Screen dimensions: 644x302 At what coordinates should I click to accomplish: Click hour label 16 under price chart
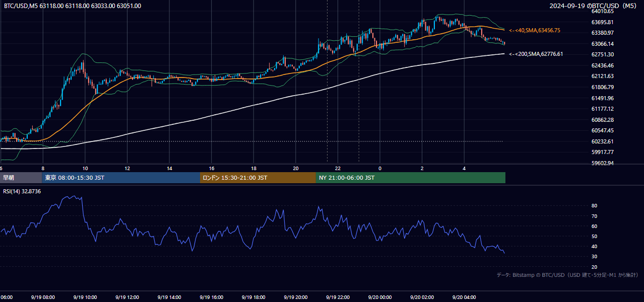click(212, 169)
